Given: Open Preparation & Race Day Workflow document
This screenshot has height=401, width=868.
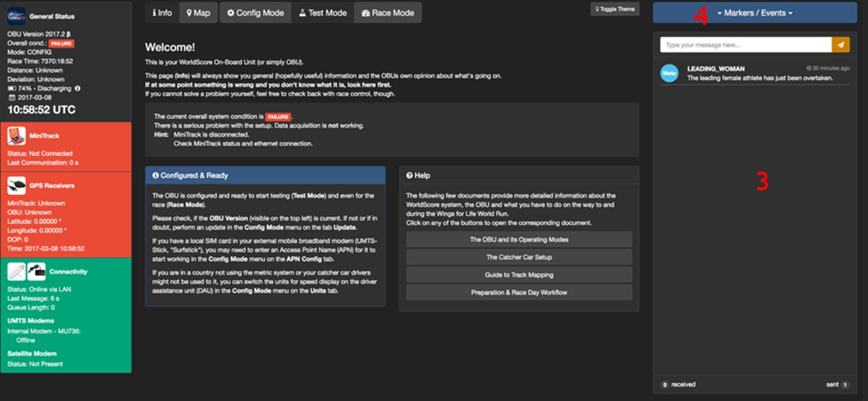Looking at the screenshot, I should point(519,292).
